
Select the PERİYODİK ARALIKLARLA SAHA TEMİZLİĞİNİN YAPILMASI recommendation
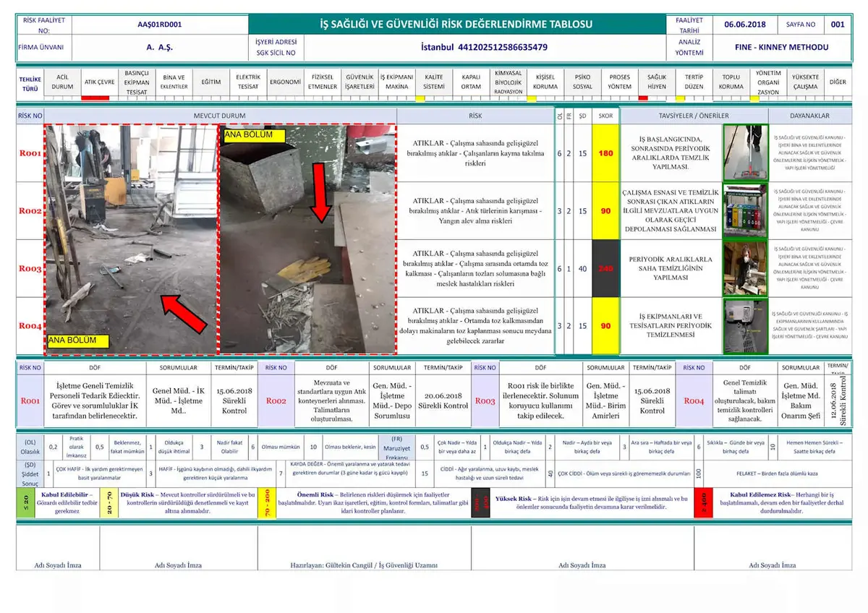coord(670,268)
